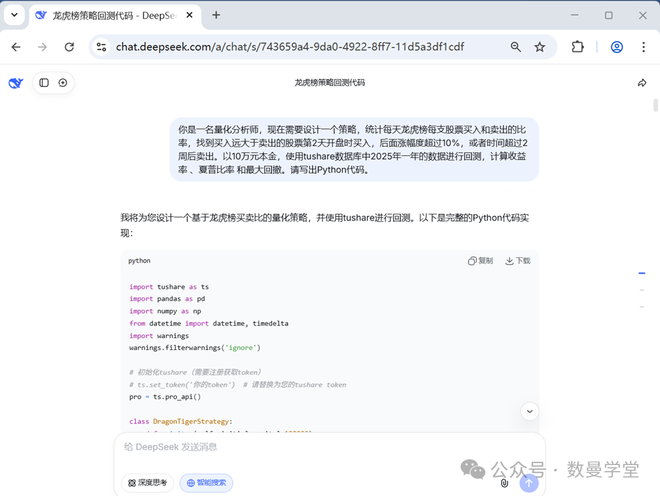Attach a file with paperclip icon
The image size is (660, 496).
click(504, 483)
